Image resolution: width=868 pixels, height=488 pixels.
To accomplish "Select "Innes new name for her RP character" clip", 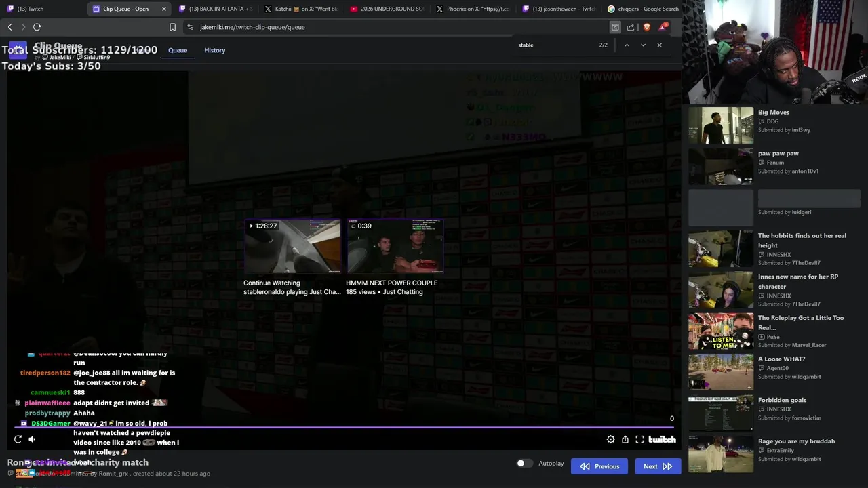I will pos(798,281).
